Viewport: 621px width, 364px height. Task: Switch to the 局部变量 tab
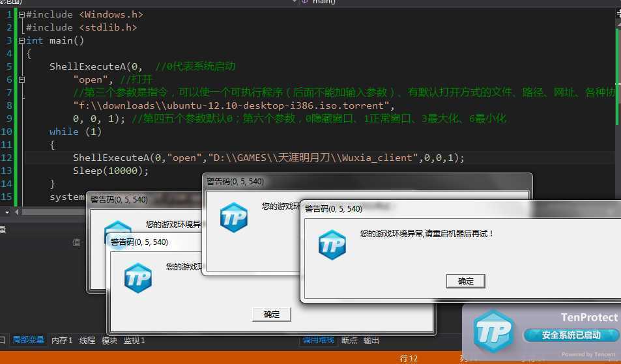coord(29,340)
